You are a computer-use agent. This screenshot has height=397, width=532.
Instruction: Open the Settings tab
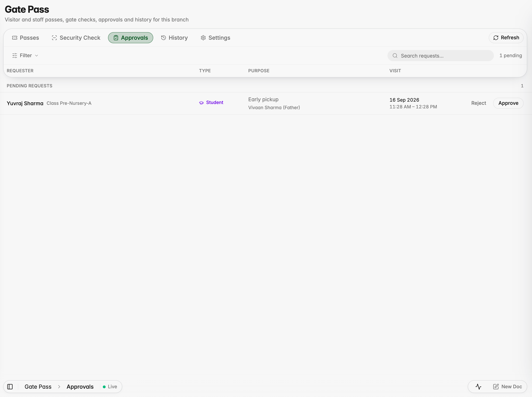(215, 38)
